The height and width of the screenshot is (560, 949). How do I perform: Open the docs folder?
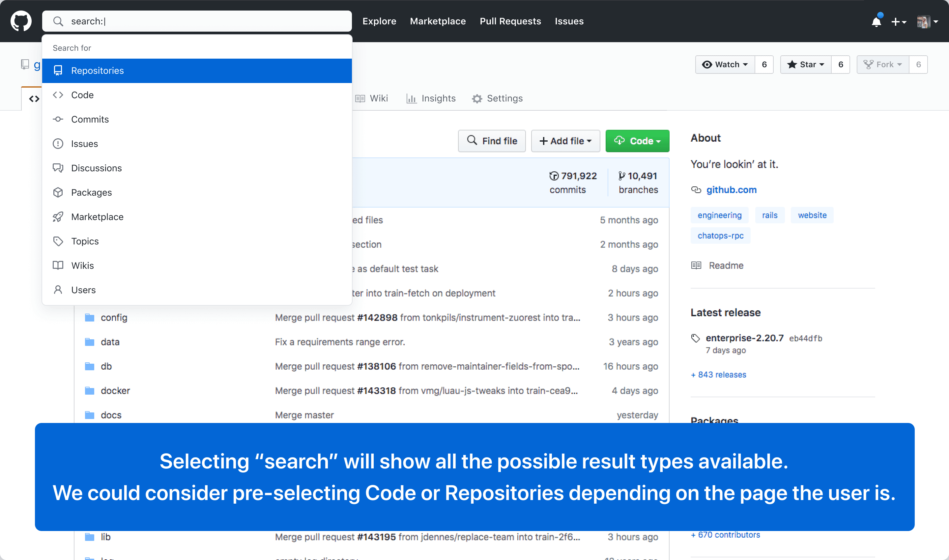pyautogui.click(x=111, y=415)
